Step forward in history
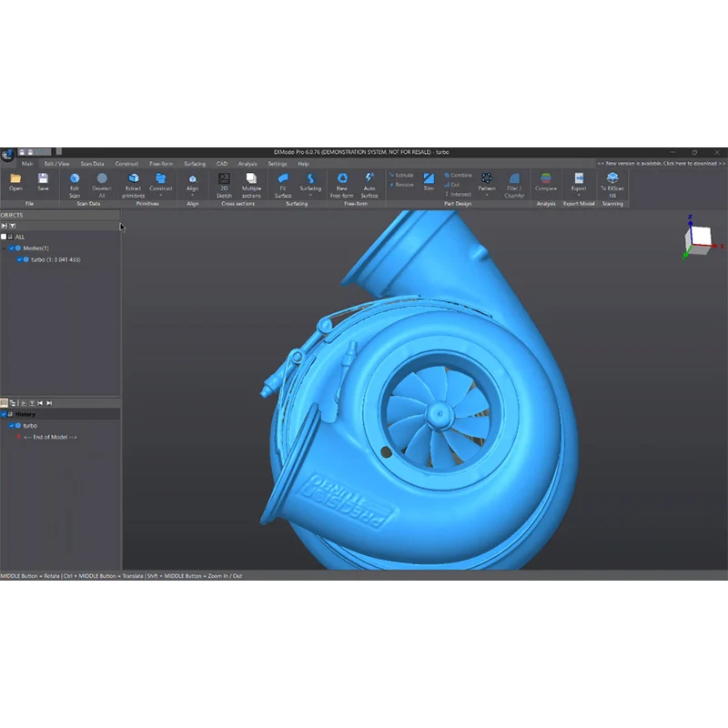 24,403
